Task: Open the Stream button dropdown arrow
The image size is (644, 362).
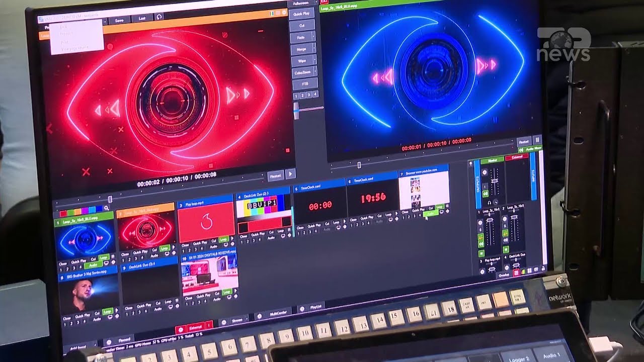Action: [x=247, y=319]
